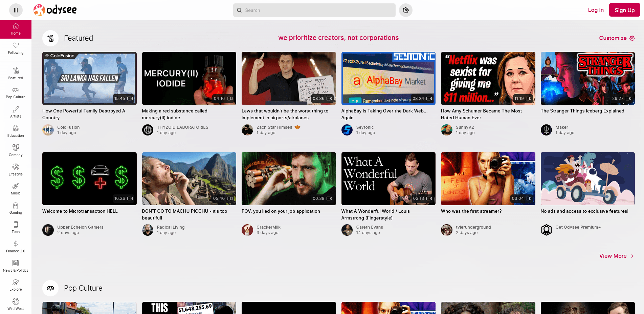
Task: Open airport laws video thumbnail
Action: point(289,78)
